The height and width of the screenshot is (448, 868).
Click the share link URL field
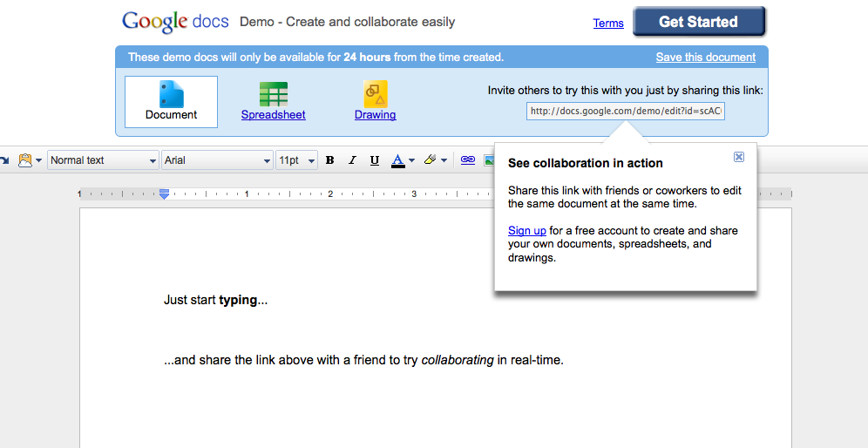[626, 111]
